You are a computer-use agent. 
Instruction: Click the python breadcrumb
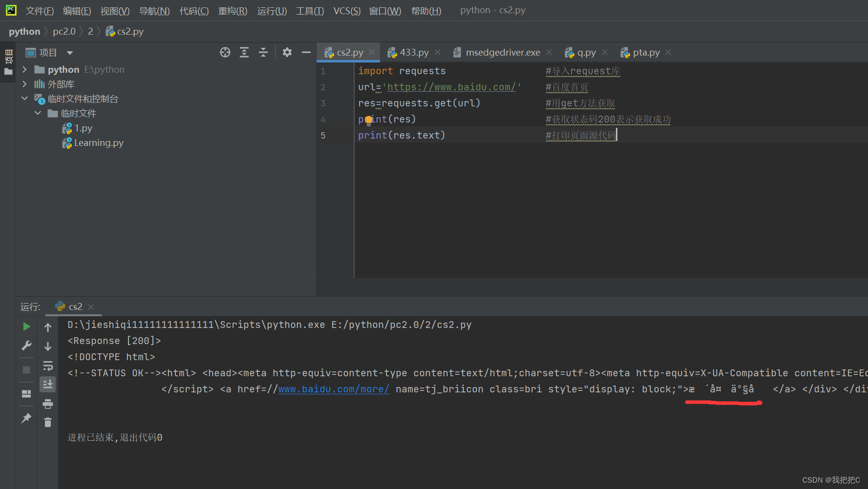click(24, 31)
